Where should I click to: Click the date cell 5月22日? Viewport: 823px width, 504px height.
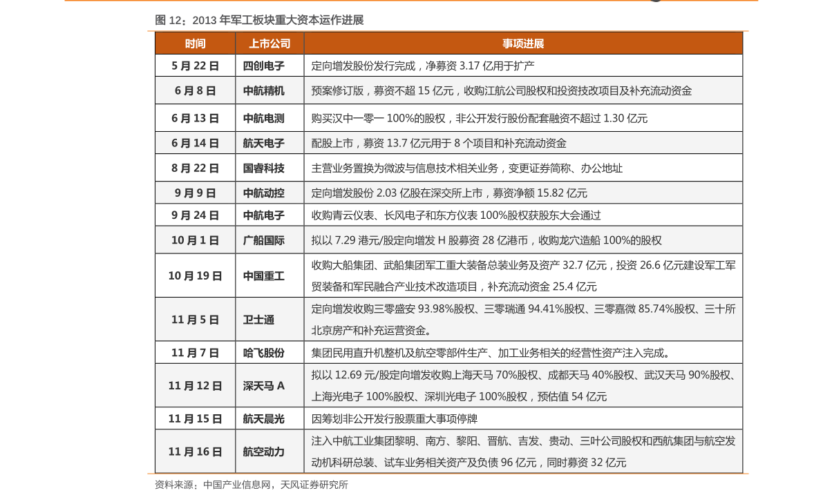tap(196, 66)
